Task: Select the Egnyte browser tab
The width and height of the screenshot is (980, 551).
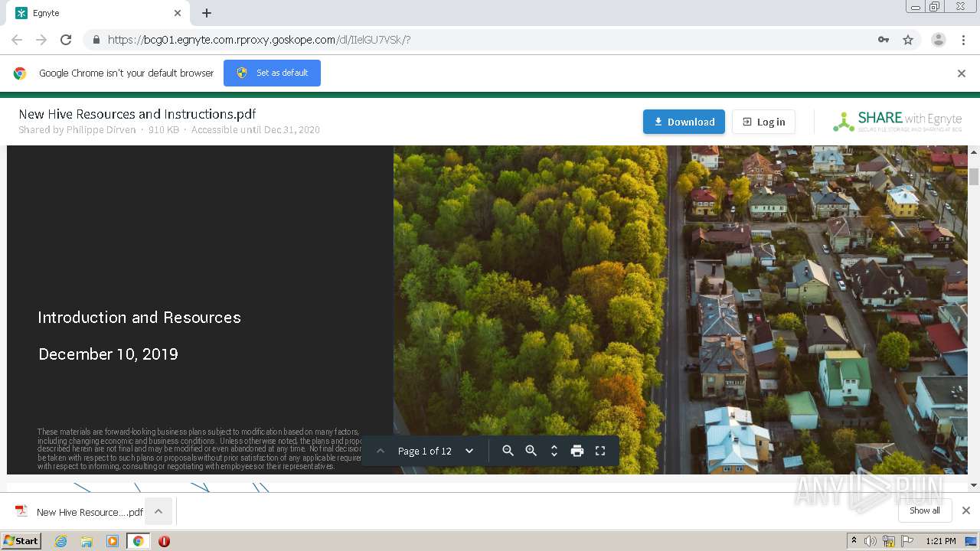Action: tap(98, 13)
